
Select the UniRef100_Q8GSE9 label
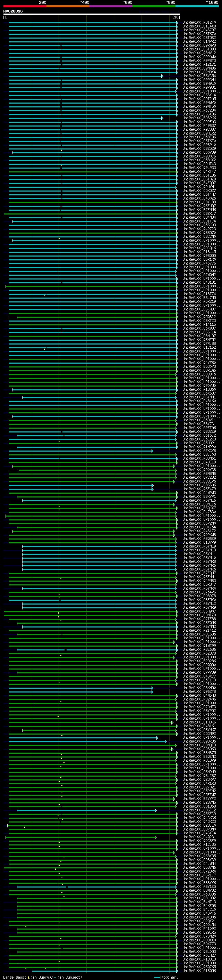199,431
